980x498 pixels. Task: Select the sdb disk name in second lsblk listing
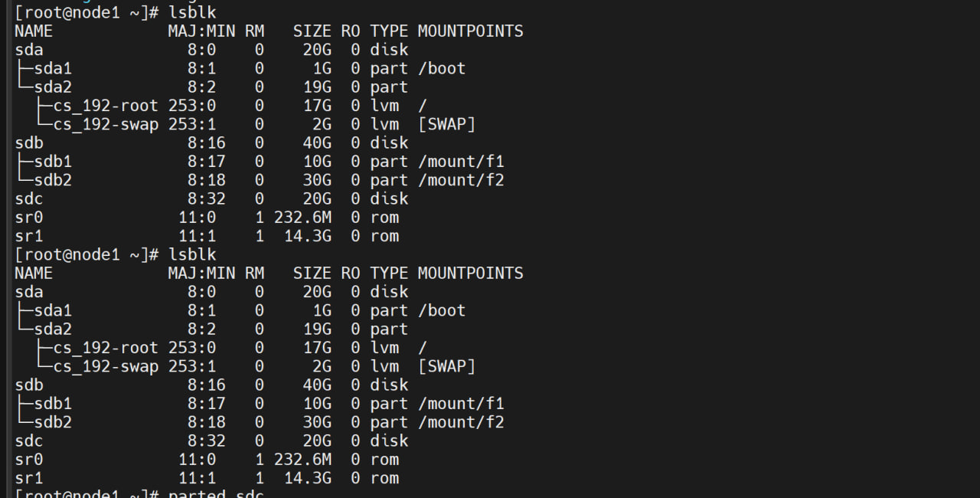point(29,385)
